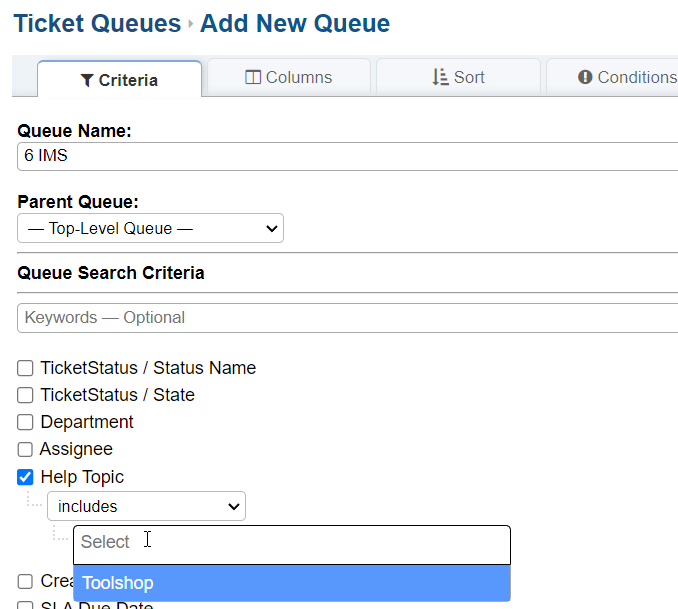Open the Parent Queue dropdown

click(151, 228)
